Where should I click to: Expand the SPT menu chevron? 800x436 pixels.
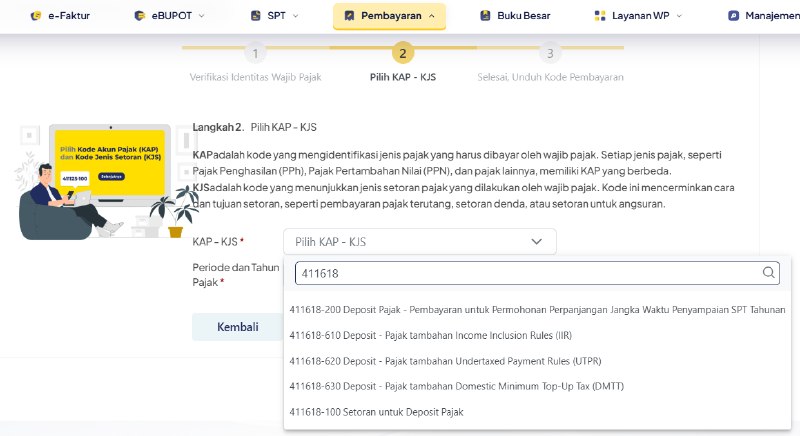coord(295,16)
